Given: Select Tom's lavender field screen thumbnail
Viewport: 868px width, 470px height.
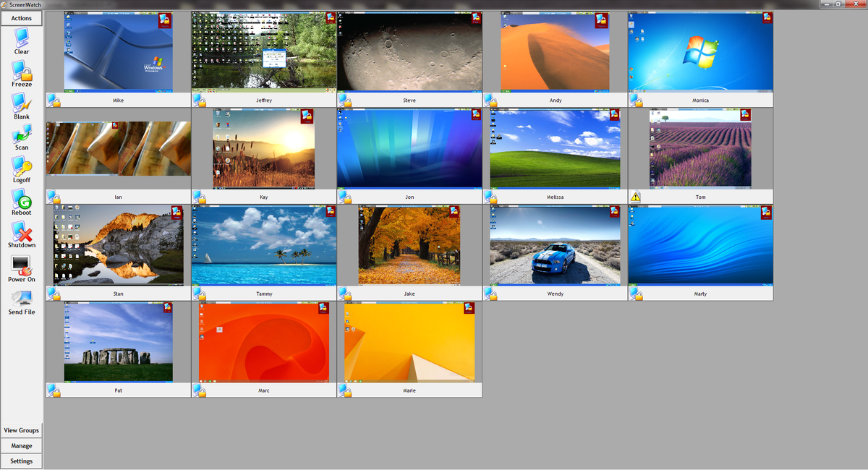Looking at the screenshot, I should [700, 148].
